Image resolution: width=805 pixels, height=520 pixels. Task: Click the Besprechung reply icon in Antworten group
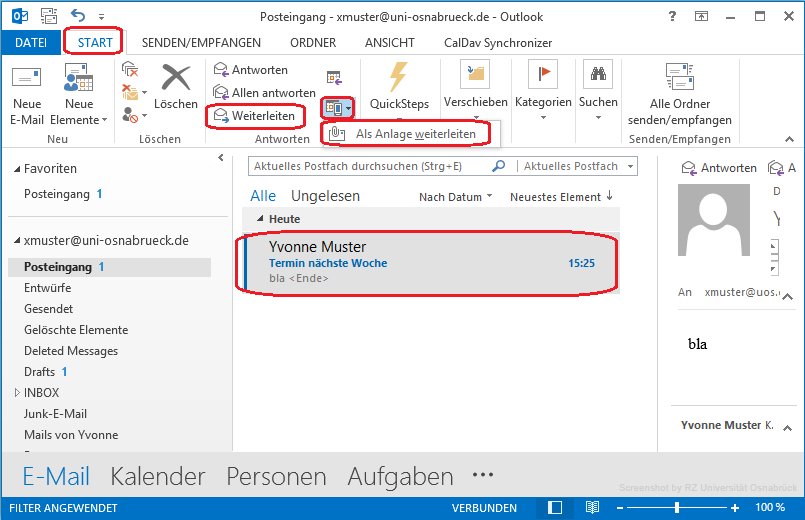tap(334, 78)
